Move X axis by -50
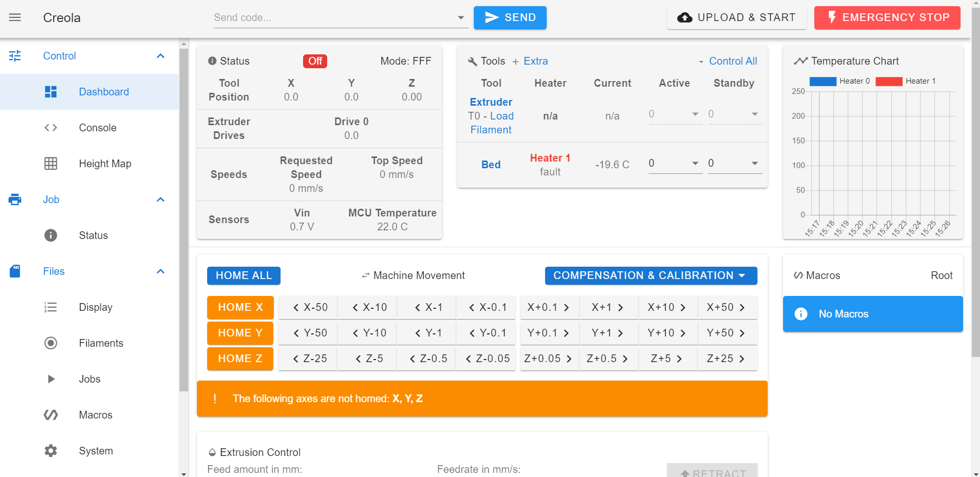Viewport: 980px width, 477px height. point(308,307)
